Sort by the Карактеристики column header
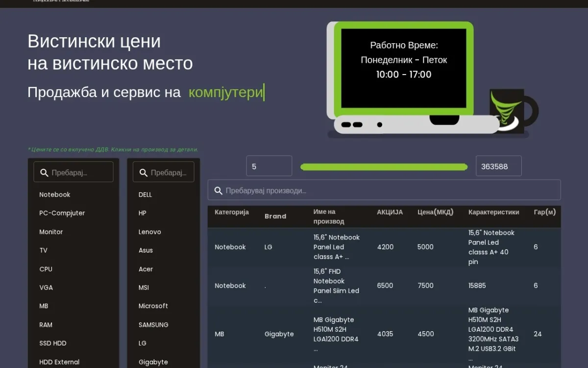This screenshot has width=588, height=368. coord(493,212)
